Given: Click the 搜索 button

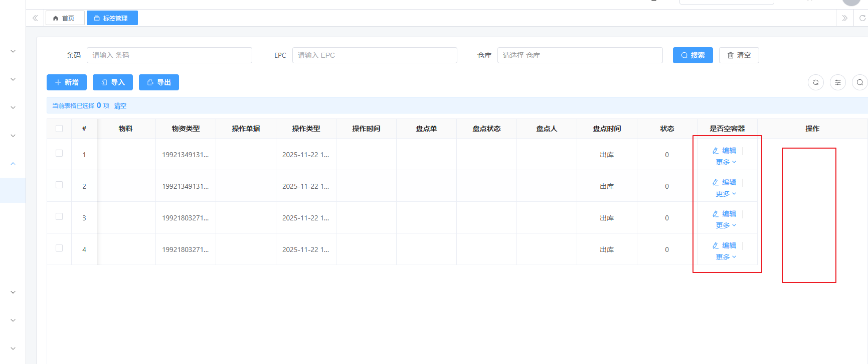Looking at the screenshot, I should coord(692,55).
